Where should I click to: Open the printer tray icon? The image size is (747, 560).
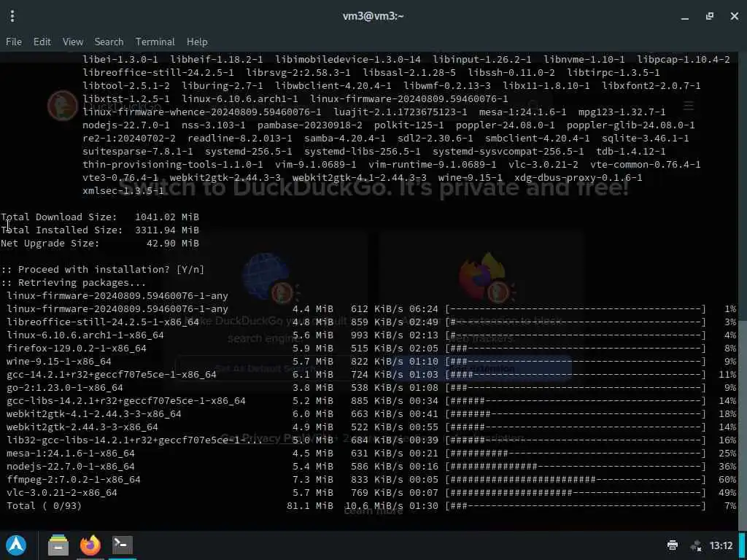coord(673,545)
